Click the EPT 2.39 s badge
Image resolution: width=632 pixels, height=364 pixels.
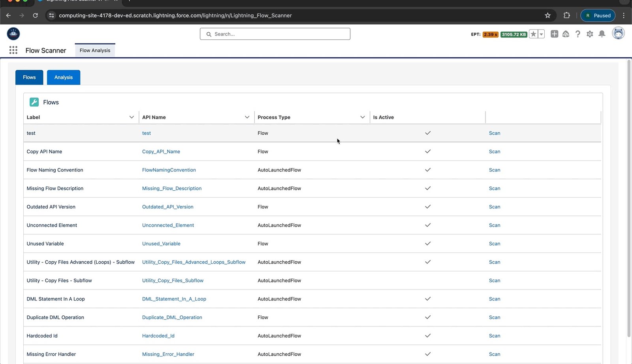click(490, 34)
